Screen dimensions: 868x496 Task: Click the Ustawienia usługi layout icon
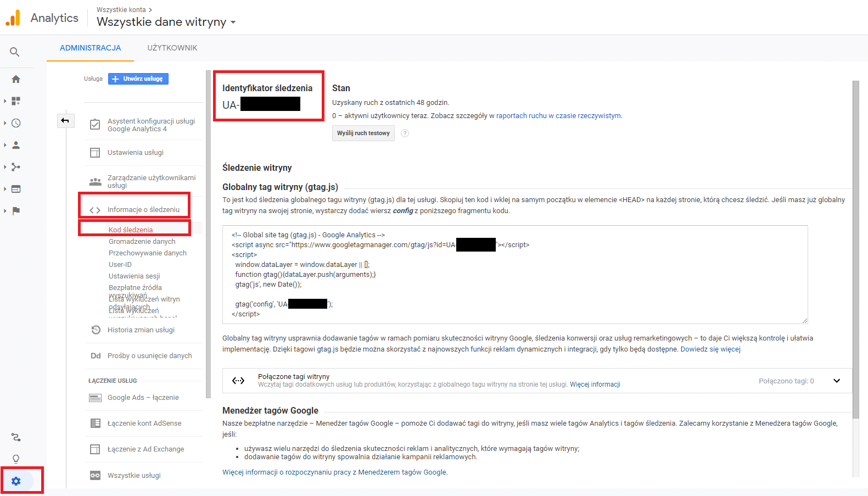(95, 153)
